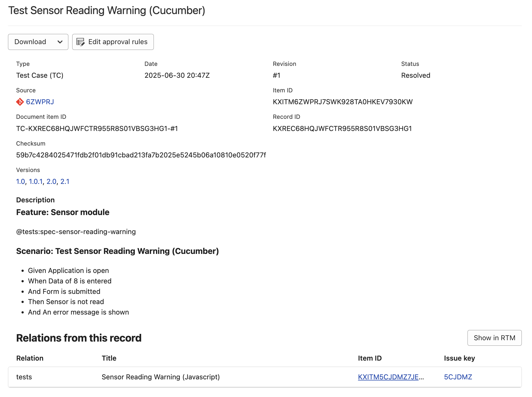The height and width of the screenshot is (397, 532).
Task: Click the tests relation cell
Action: pyautogui.click(x=24, y=377)
